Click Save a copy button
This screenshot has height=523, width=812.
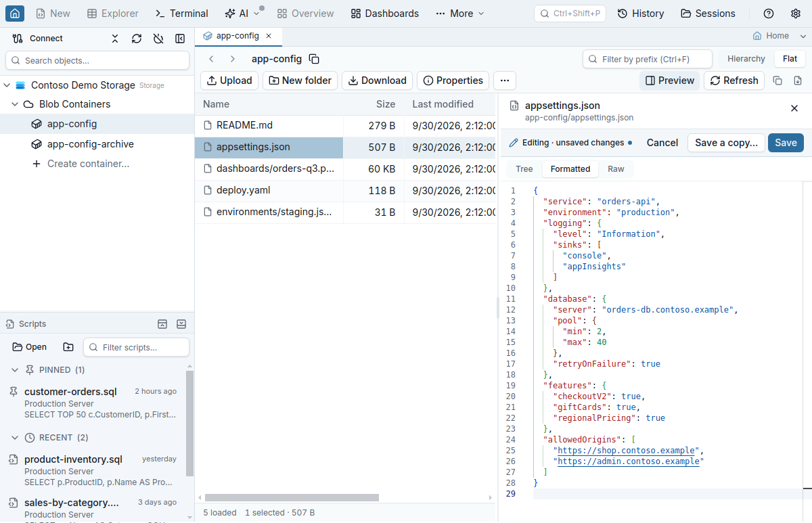[x=727, y=143]
